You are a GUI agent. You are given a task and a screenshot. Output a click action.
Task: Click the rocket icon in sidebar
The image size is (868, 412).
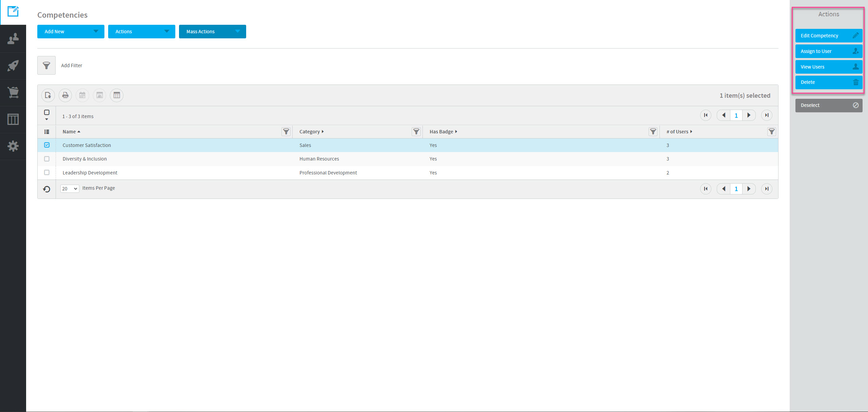[x=13, y=65]
